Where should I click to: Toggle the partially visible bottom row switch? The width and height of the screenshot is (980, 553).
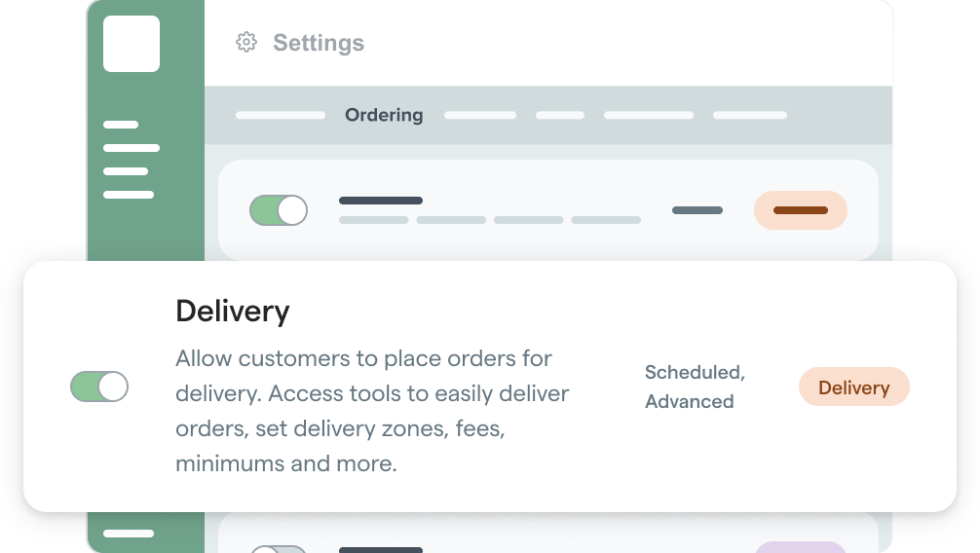point(279,549)
